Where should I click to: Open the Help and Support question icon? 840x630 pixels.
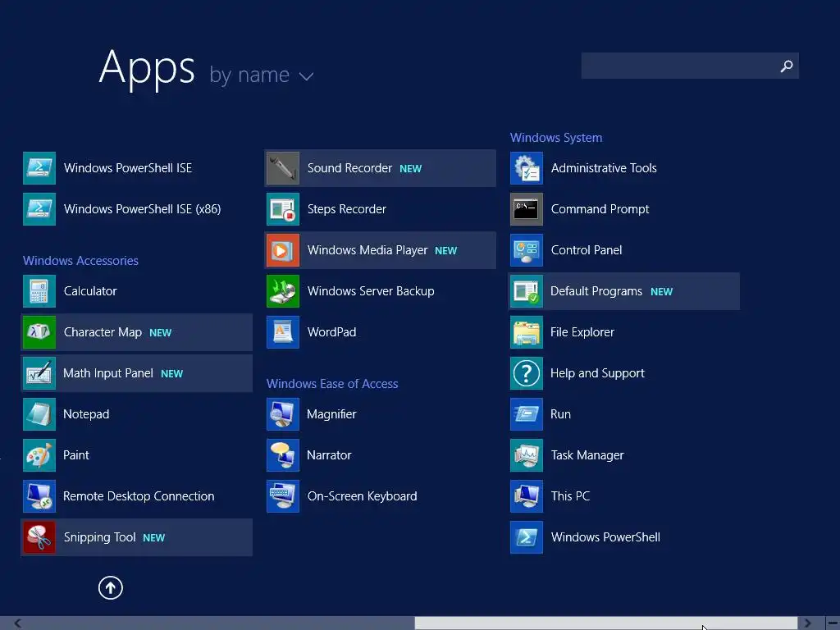point(527,373)
